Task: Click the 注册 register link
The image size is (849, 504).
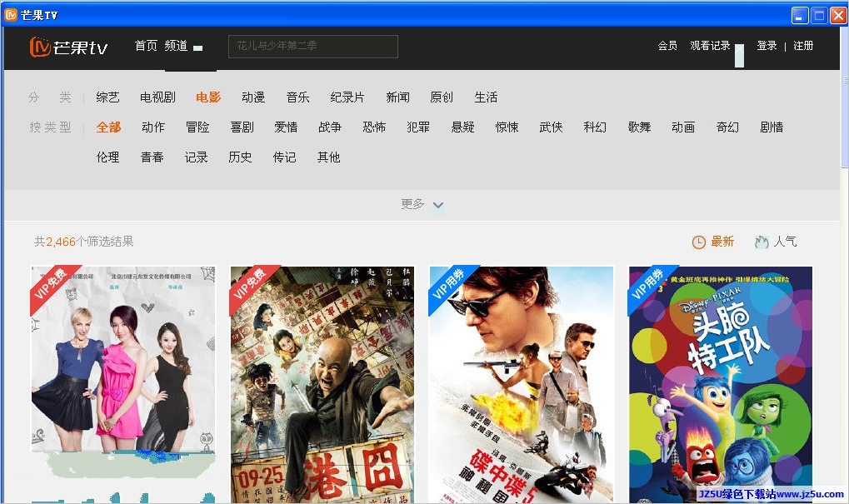Action: click(x=803, y=46)
